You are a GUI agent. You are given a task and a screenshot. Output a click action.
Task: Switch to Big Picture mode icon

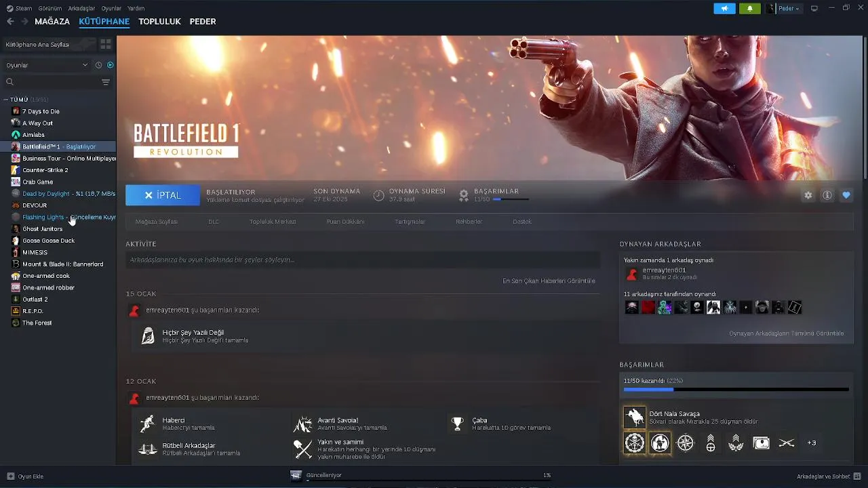pos(814,8)
